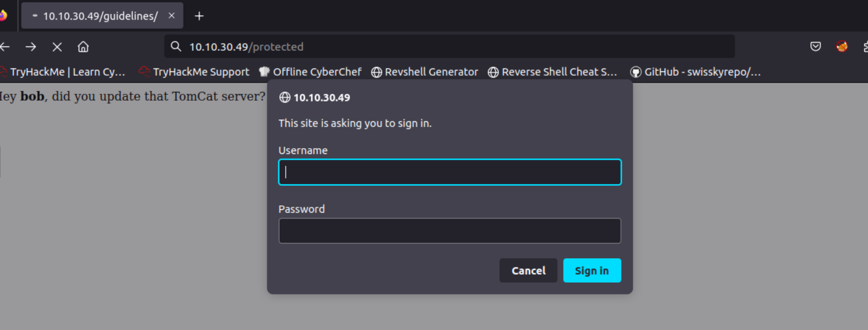Click the back navigation arrow
The image size is (868, 330).
pos(5,47)
